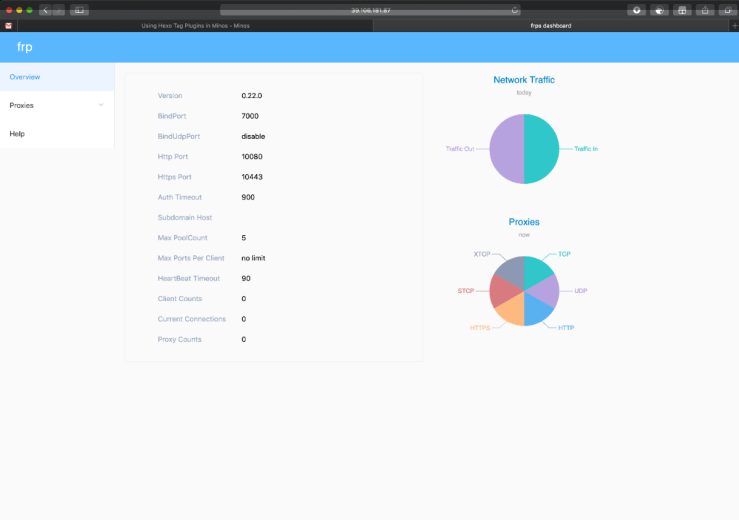Screen dimensions: 739x521
Task: Reload the page with the refresh icon
Action: tap(515, 10)
